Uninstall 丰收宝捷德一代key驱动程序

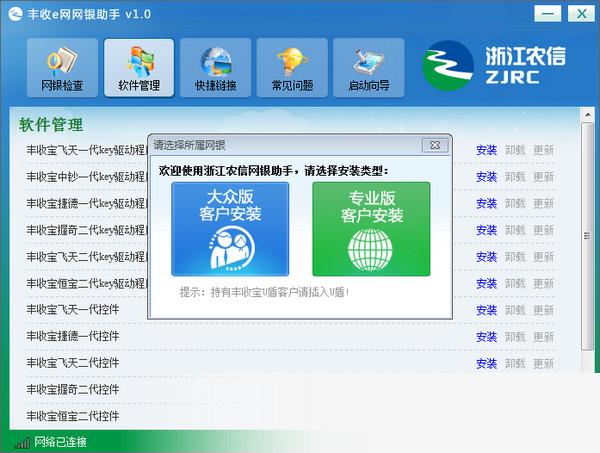pyautogui.click(x=515, y=203)
